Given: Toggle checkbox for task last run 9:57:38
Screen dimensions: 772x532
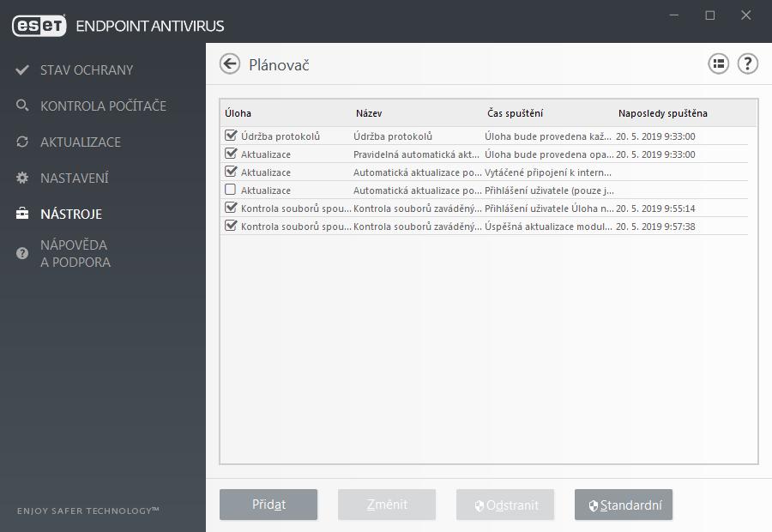Looking at the screenshot, I should [x=231, y=225].
